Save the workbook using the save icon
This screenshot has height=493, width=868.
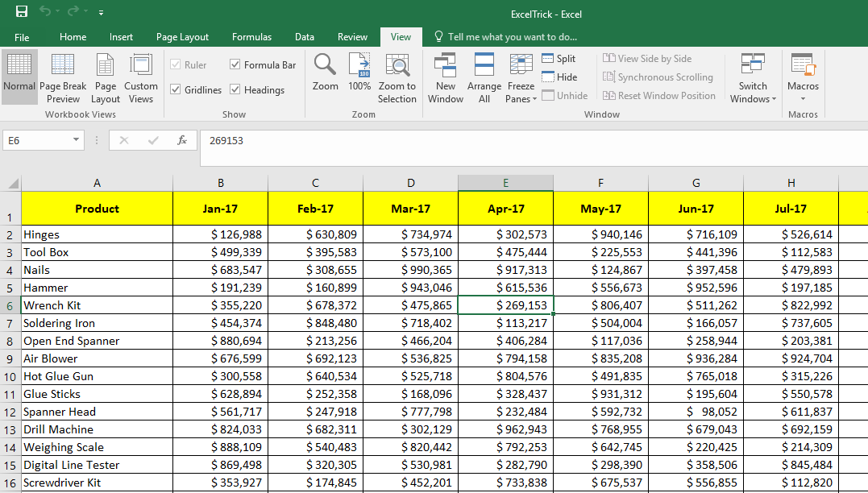pyautogui.click(x=22, y=12)
